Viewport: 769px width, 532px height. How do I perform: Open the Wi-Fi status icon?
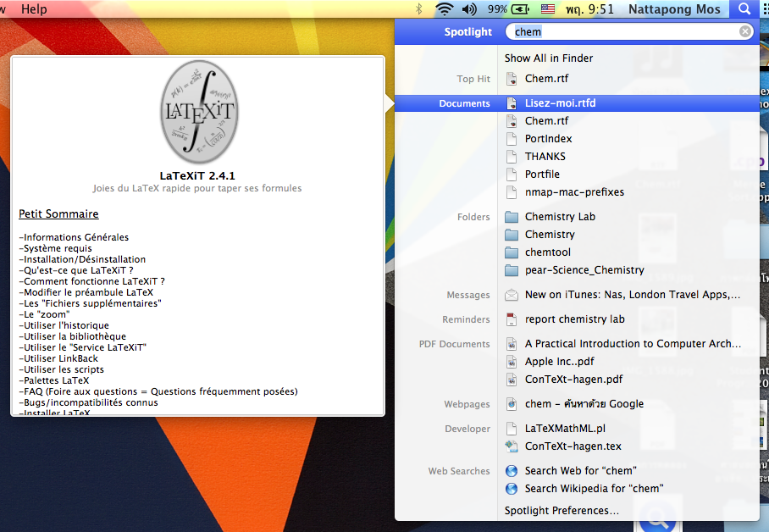tap(444, 9)
